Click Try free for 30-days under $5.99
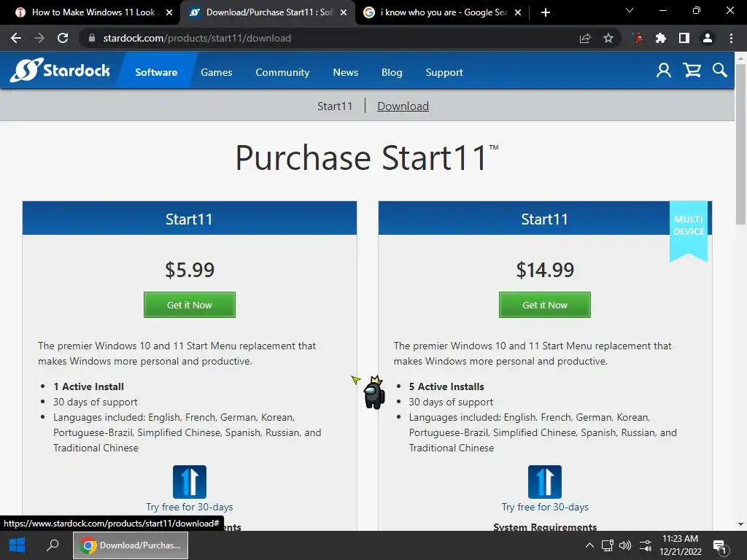747x560 pixels. pos(190,507)
